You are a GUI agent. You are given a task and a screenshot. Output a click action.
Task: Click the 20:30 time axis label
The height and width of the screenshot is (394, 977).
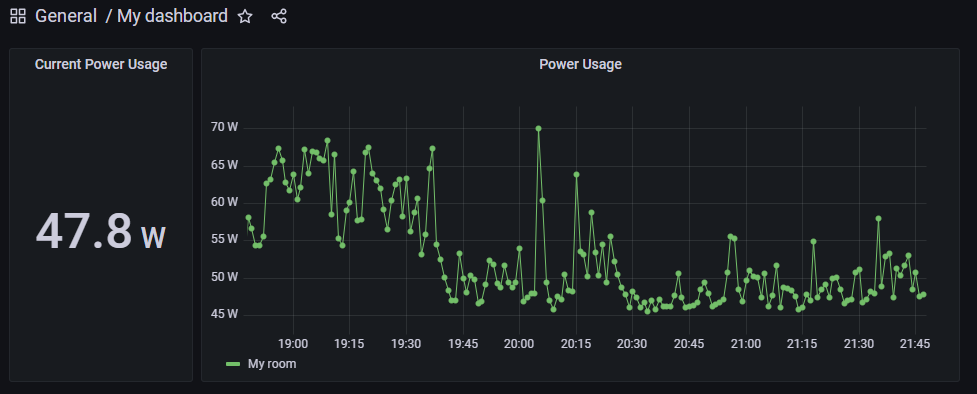click(x=632, y=344)
